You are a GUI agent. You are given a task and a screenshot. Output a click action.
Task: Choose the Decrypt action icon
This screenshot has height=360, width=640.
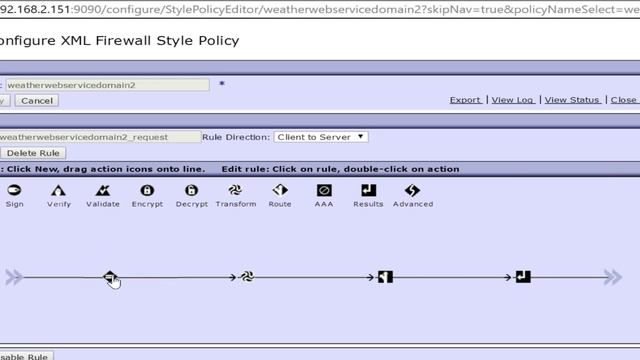(191, 190)
